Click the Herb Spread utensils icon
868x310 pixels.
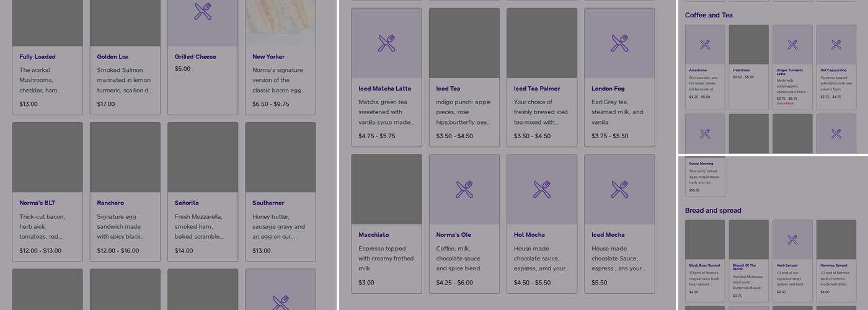coord(792,239)
